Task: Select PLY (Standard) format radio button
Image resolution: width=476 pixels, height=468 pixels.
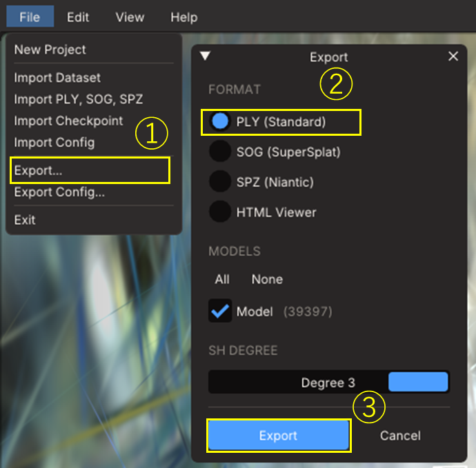Action: [x=220, y=122]
